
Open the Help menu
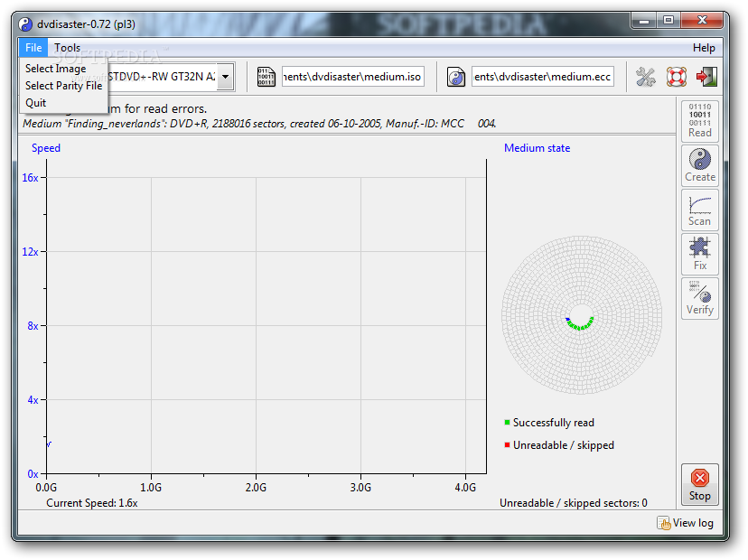point(704,48)
